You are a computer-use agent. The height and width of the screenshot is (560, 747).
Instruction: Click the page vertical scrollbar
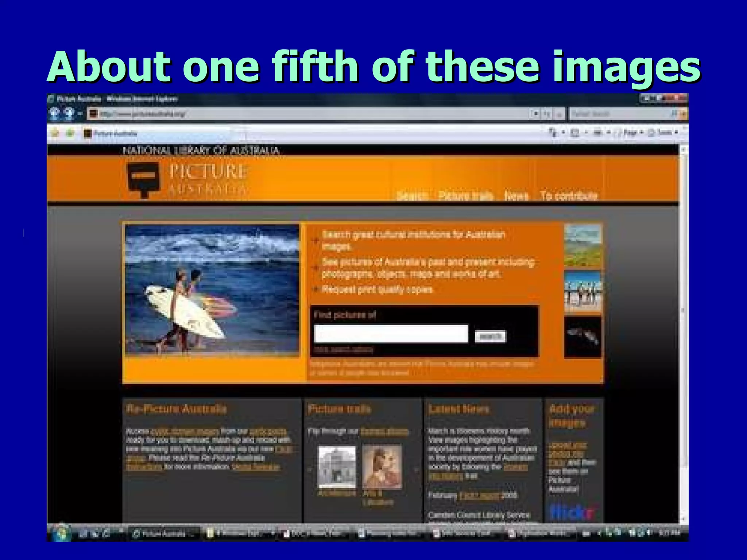(x=683, y=334)
